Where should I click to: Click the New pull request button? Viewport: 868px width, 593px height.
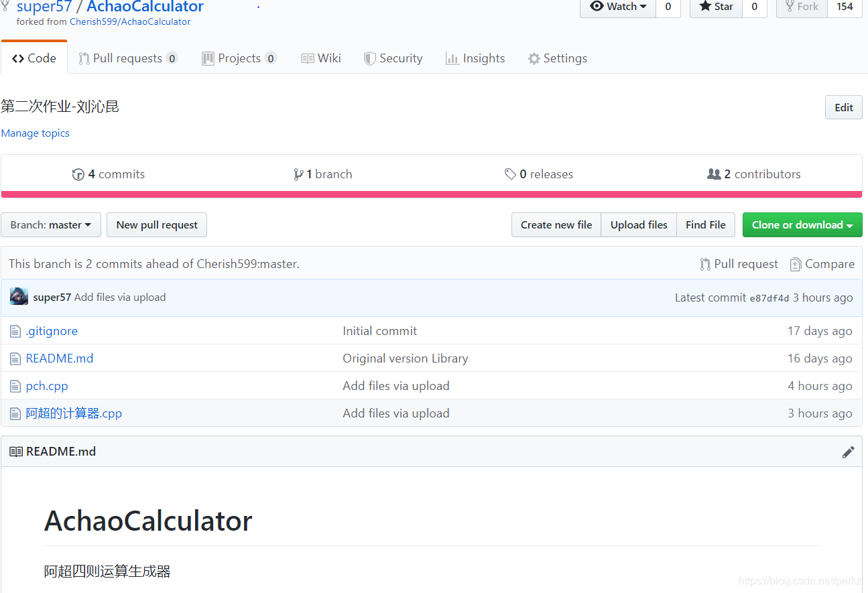[x=157, y=225]
